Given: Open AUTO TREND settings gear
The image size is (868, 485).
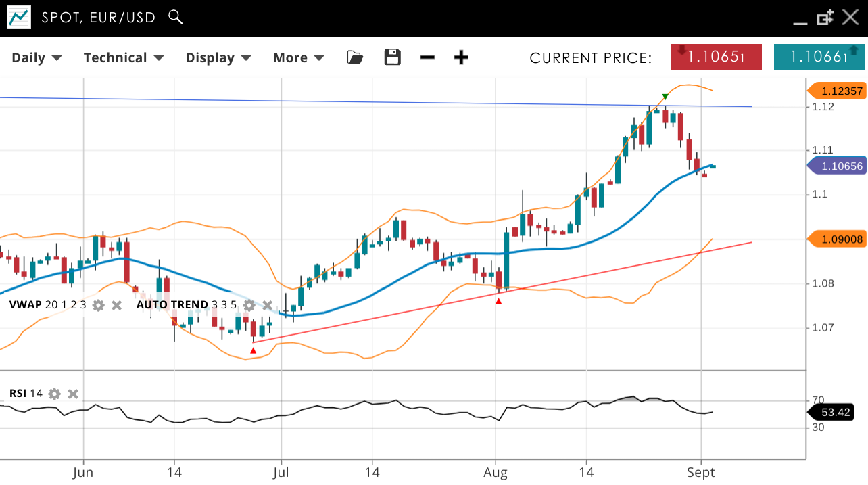Looking at the screenshot, I should pyautogui.click(x=249, y=305).
